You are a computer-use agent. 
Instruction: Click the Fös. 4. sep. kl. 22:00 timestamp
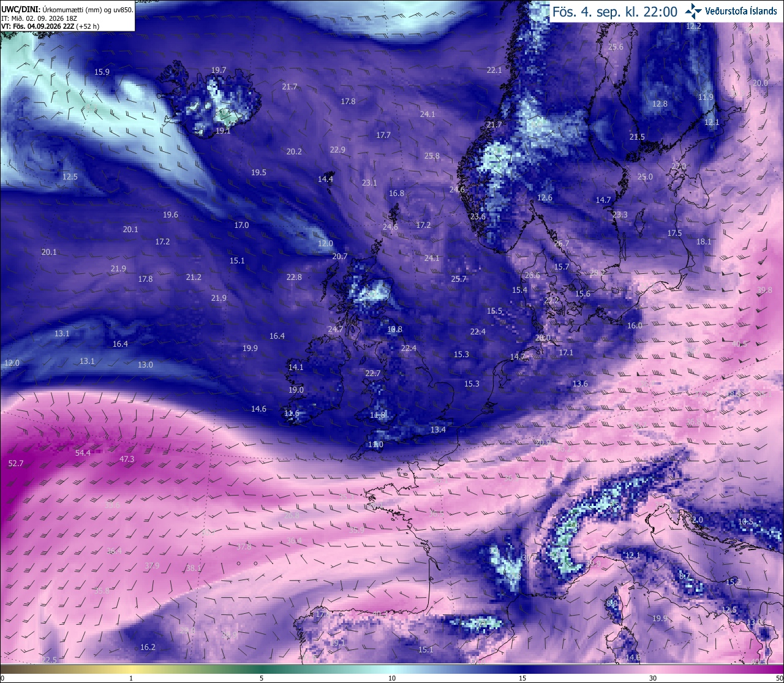pos(614,12)
